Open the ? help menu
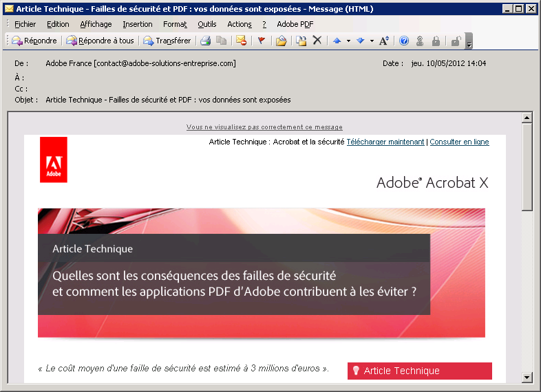 [264, 24]
